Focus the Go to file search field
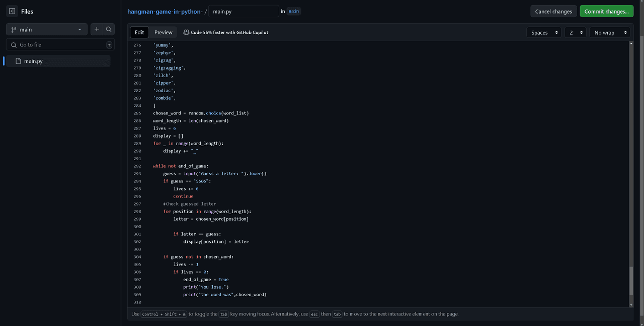 (x=60, y=45)
